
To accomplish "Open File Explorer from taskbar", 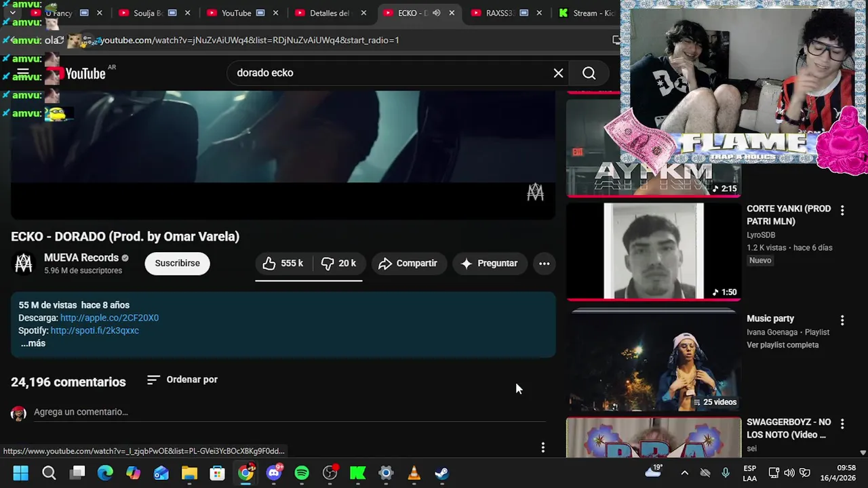I will pos(189,473).
